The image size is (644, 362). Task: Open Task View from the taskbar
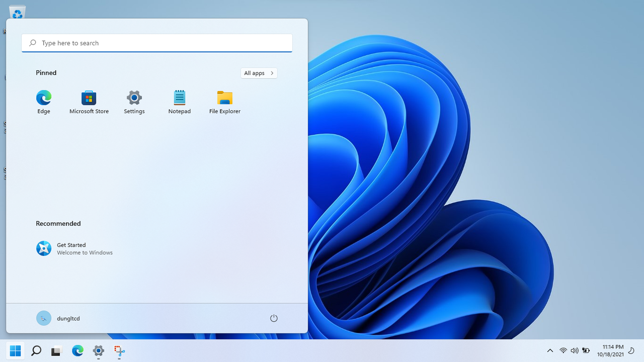coord(56,350)
